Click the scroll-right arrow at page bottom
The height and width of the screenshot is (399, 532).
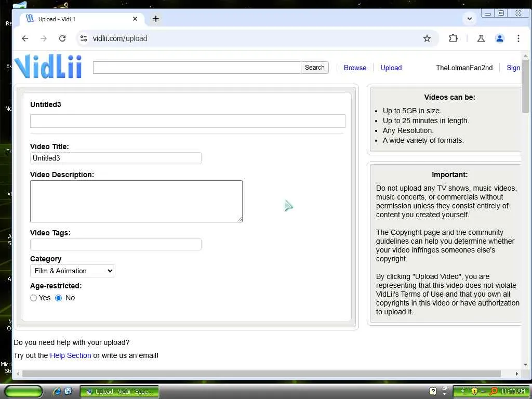pyautogui.click(x=516, y=374)
